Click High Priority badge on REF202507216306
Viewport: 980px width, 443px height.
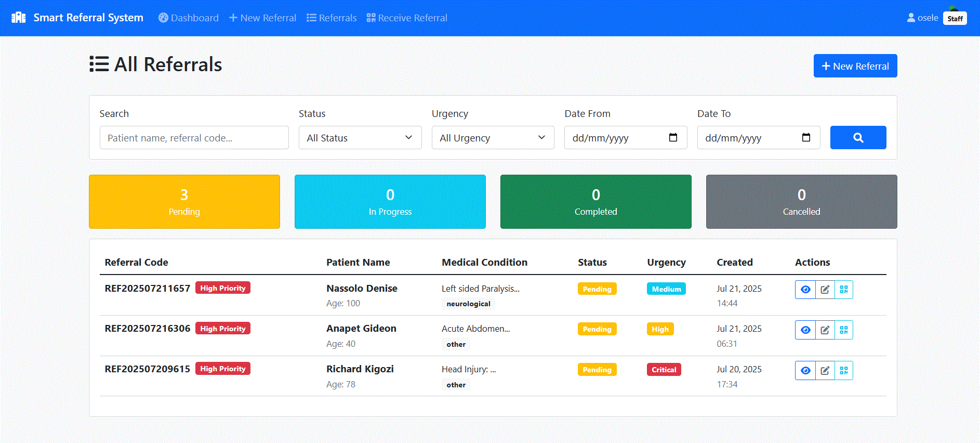[223, 329]
